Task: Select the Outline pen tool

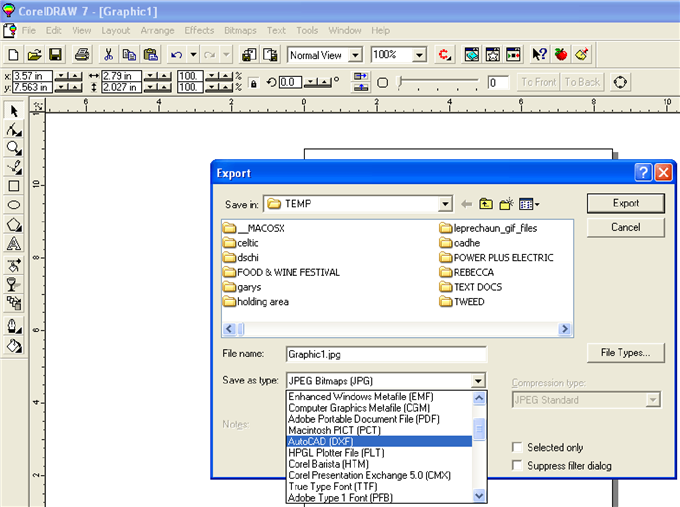Action: pyautogui.click(x=14, y=326)
